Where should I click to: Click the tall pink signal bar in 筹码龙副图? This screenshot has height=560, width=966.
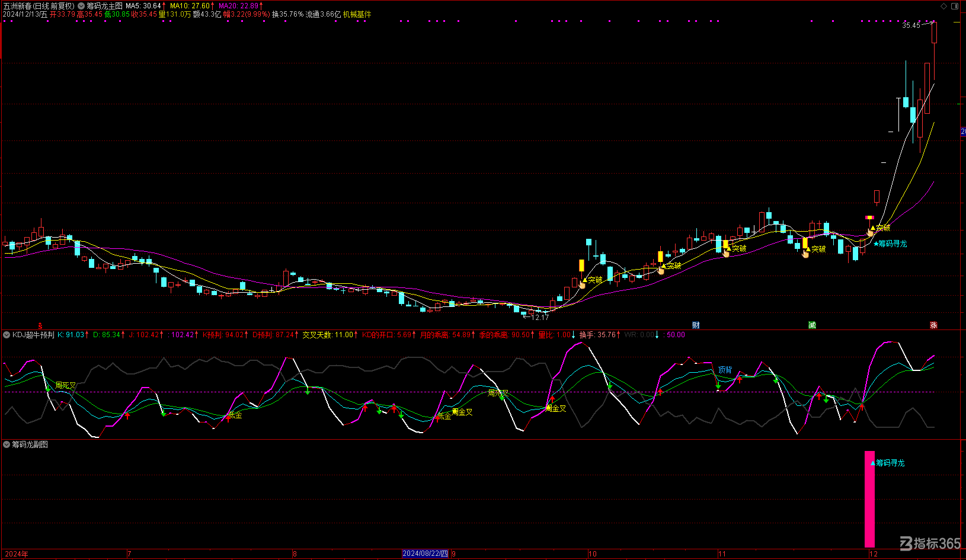869,499
